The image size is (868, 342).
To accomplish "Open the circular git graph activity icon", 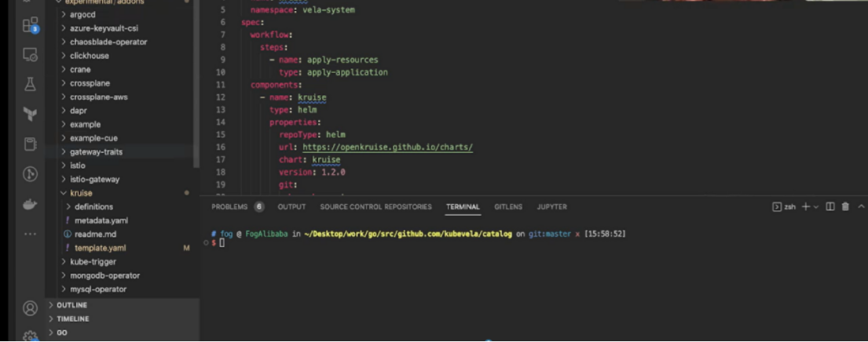I will (30, 175).
